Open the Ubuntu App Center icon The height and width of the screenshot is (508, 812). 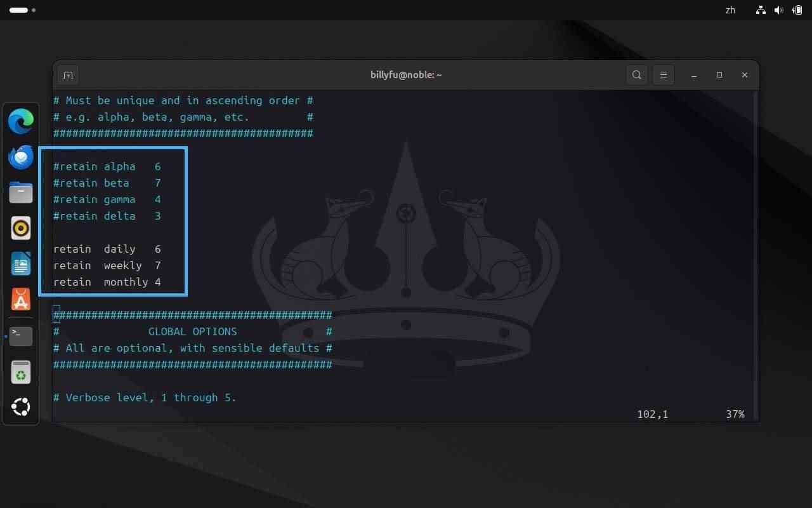[x=21, y=299]
